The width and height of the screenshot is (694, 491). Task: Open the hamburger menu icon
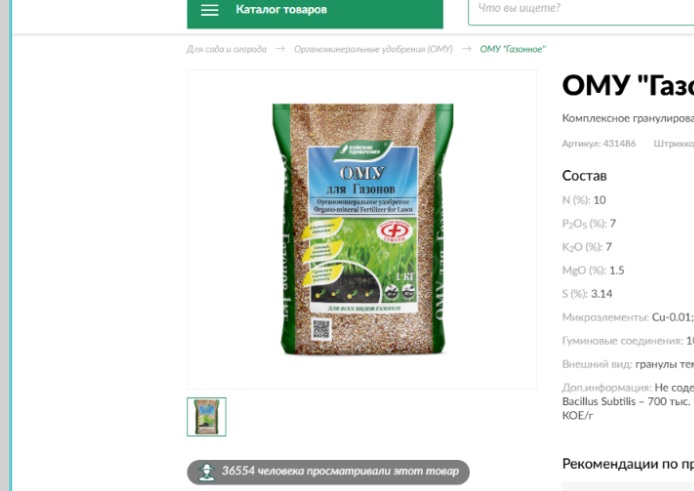209,10
